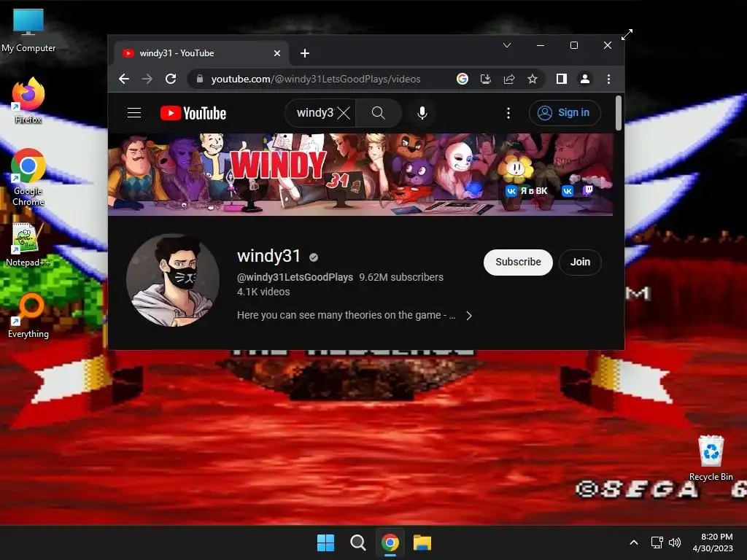Share this page icon

509,79
